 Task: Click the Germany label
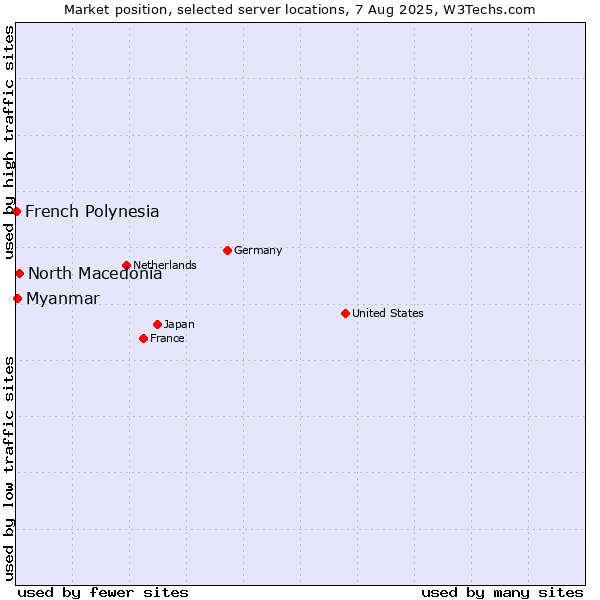[258, 250]
